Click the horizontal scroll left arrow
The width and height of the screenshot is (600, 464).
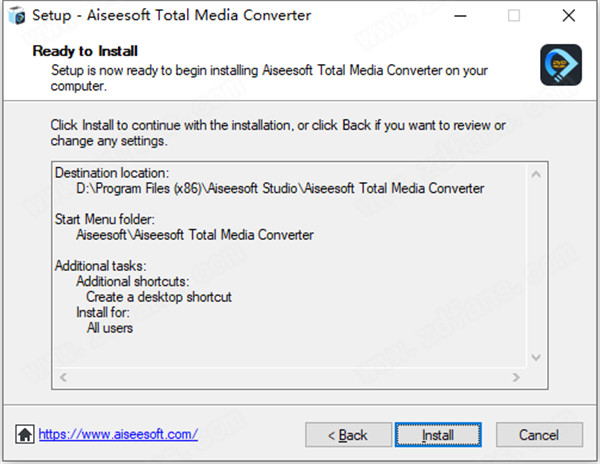tap(64, 377)
